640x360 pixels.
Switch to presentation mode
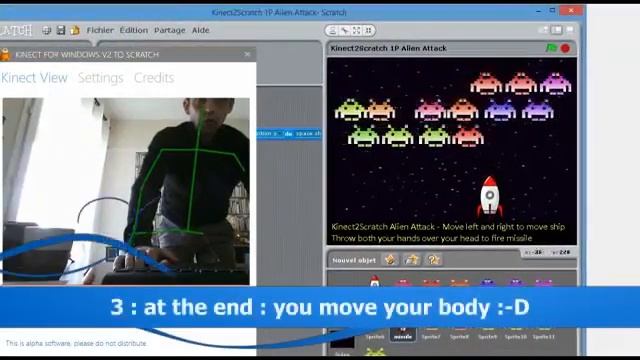[x=570, y=29]
